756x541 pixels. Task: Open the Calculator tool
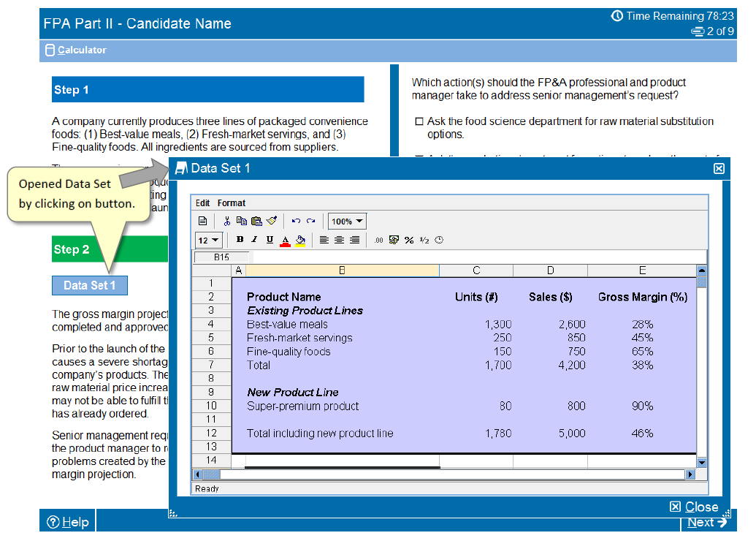tap(76, 50)
